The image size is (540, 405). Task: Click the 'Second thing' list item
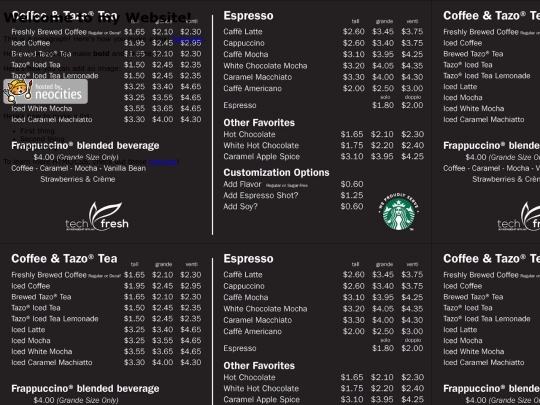42,138
